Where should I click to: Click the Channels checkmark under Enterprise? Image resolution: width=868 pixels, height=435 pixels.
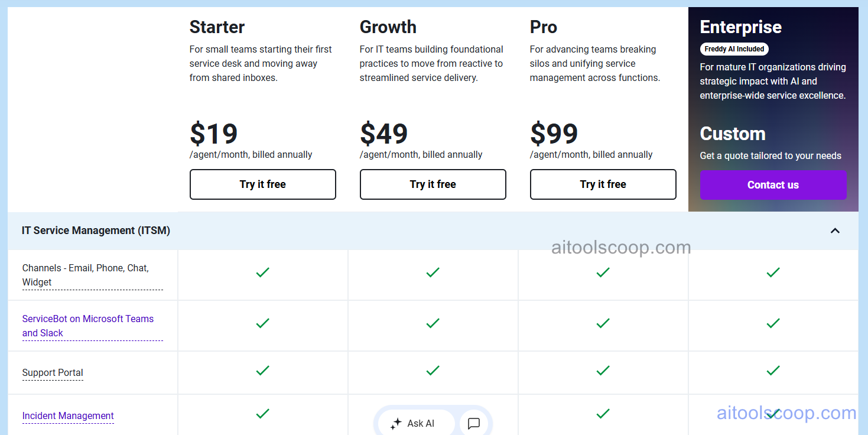[x=773, y=272]
